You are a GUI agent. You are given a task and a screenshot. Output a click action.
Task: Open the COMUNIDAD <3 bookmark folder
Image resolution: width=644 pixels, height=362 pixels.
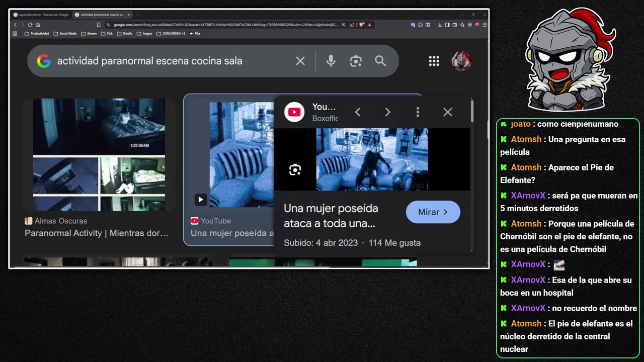coord(171,33)
